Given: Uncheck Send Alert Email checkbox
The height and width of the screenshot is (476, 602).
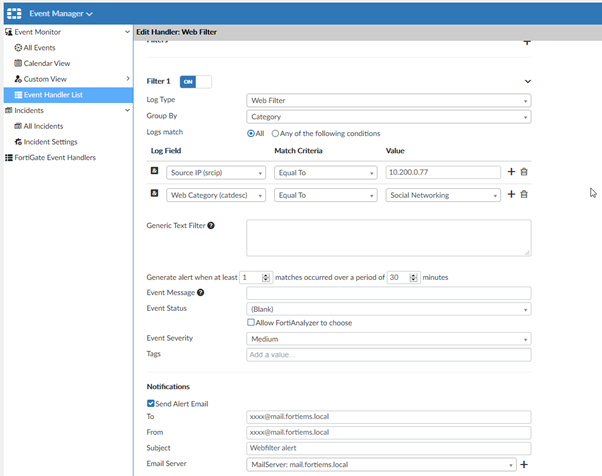Looking at the screenshot, I should click(151, 403).
